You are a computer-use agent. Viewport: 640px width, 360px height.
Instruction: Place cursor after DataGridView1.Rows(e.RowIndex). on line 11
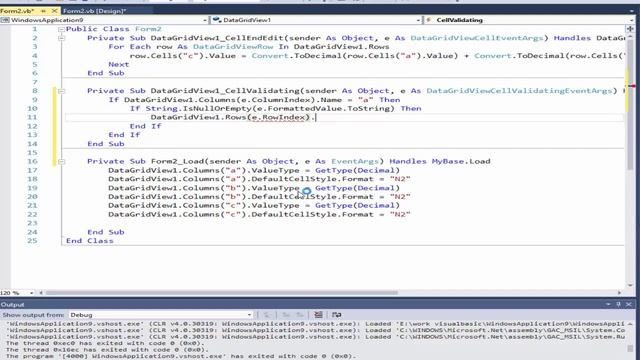tap(316, 118)
